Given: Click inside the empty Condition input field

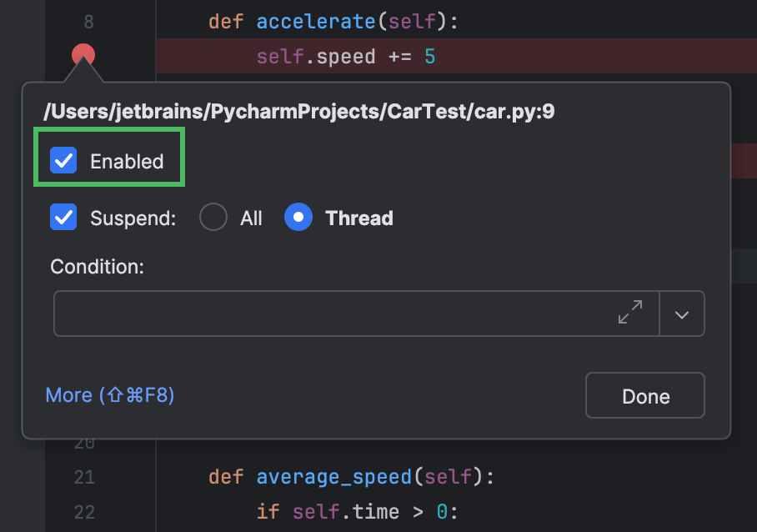Looking at the screenshot, I should click(333, 313).
